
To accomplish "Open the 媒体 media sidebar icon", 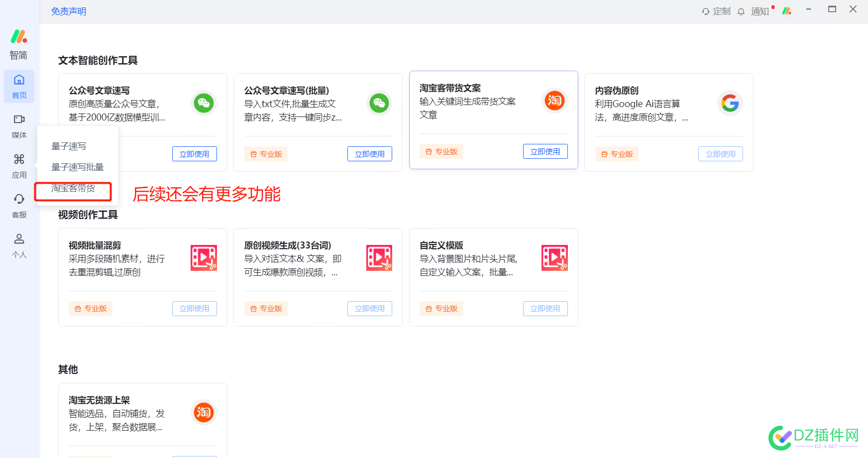I will click(x=19, y=126).
